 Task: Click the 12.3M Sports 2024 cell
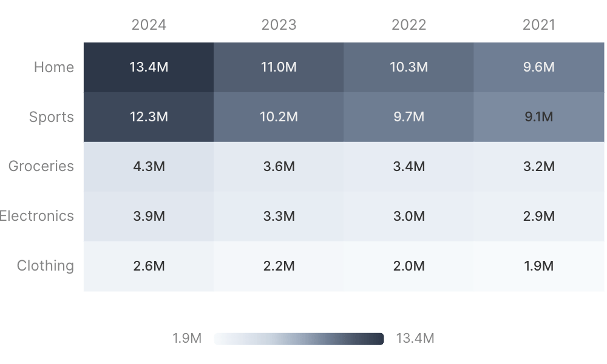pos(149,117)
